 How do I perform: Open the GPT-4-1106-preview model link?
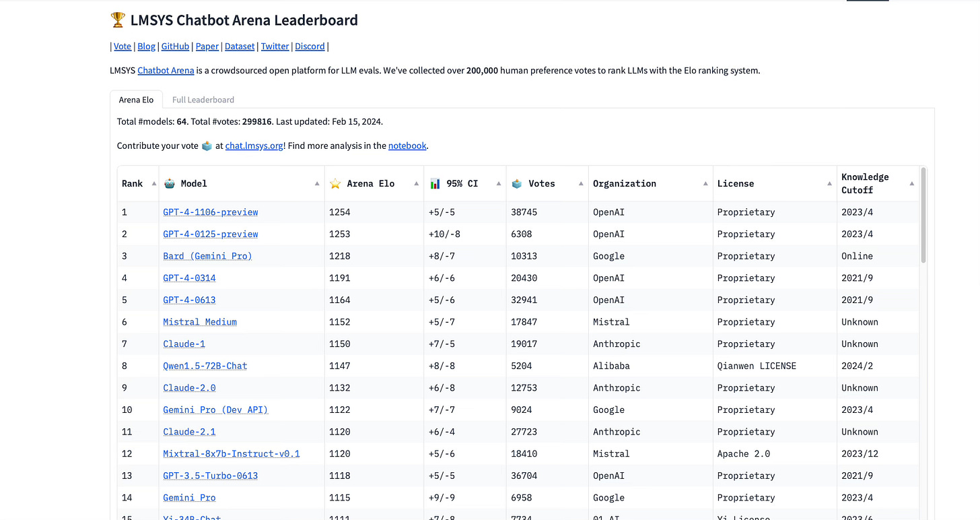pyautogui.click(x=211, y=212)
